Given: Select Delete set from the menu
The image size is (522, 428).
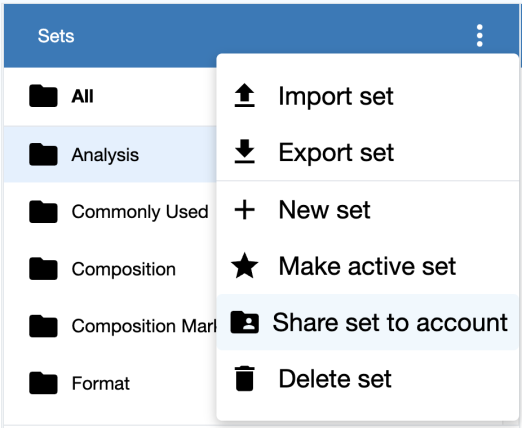Looking at the screenshot, I should [368, 379].
